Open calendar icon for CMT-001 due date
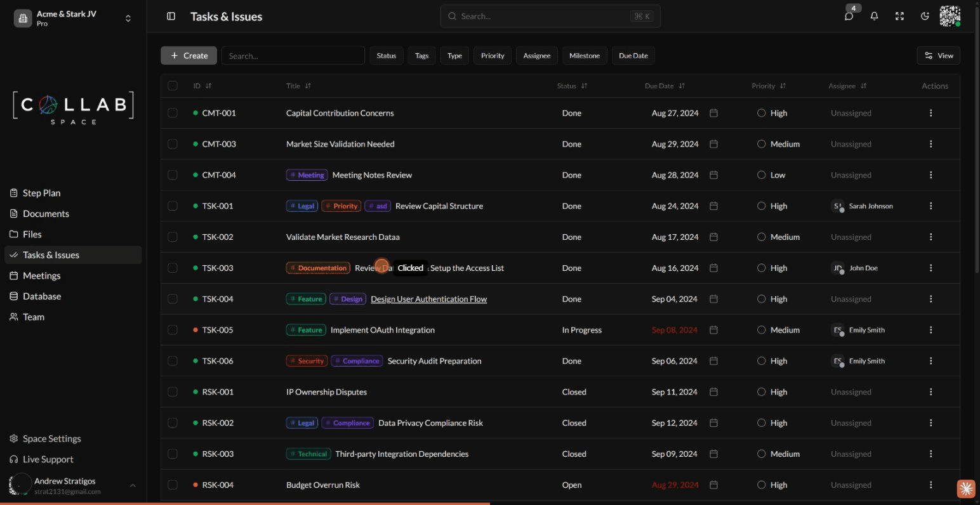Viewport: 980px width, 505px height. [x=713, y=113]
